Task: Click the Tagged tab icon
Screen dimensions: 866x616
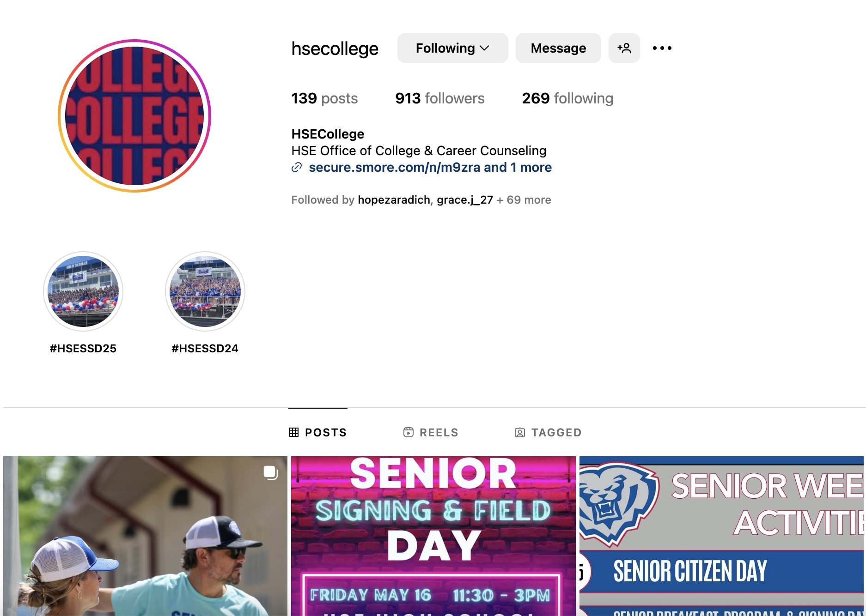Action: point(520,432)
